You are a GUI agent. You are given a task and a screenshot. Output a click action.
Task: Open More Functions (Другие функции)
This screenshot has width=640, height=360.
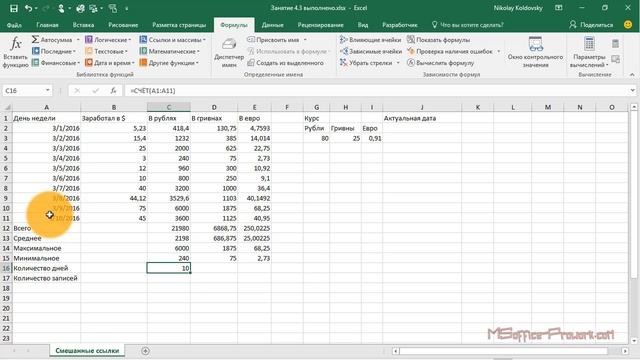pyautogui.click(x=169, y=63)
